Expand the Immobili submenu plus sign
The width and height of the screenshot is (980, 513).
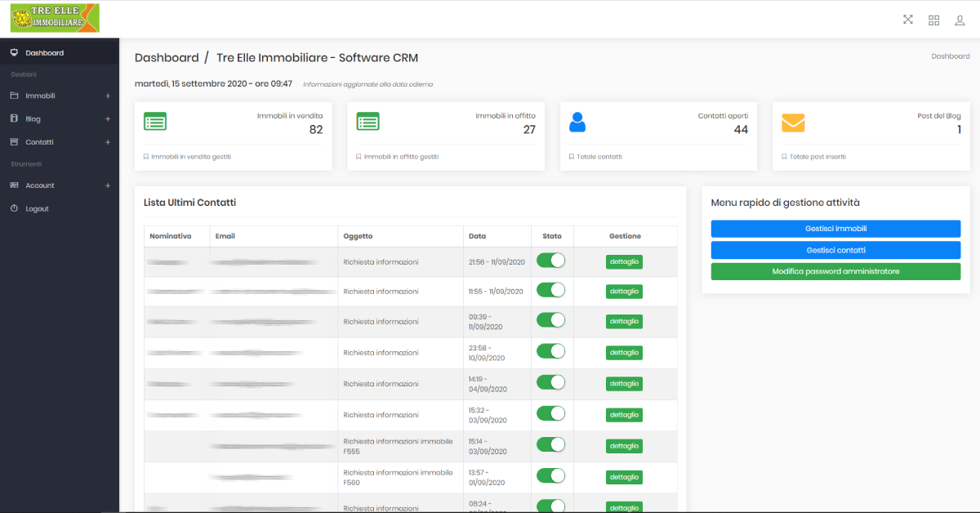[x=108, y=96]
